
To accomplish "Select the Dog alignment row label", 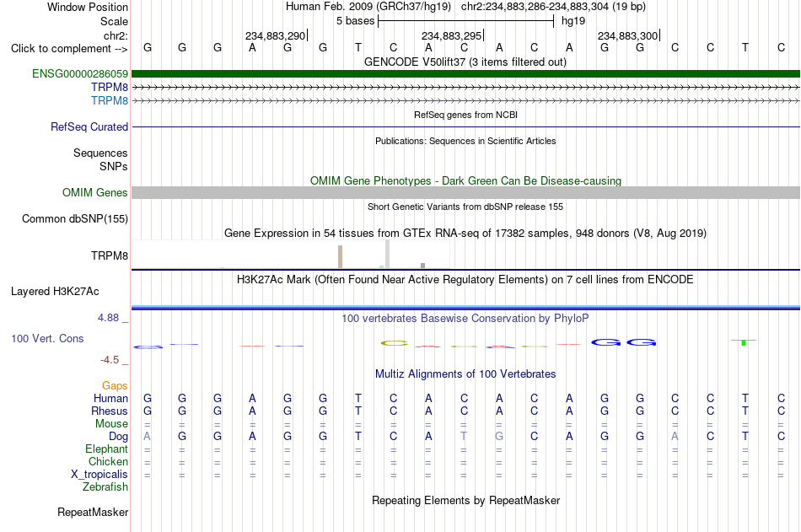I will tap(118, 437).
